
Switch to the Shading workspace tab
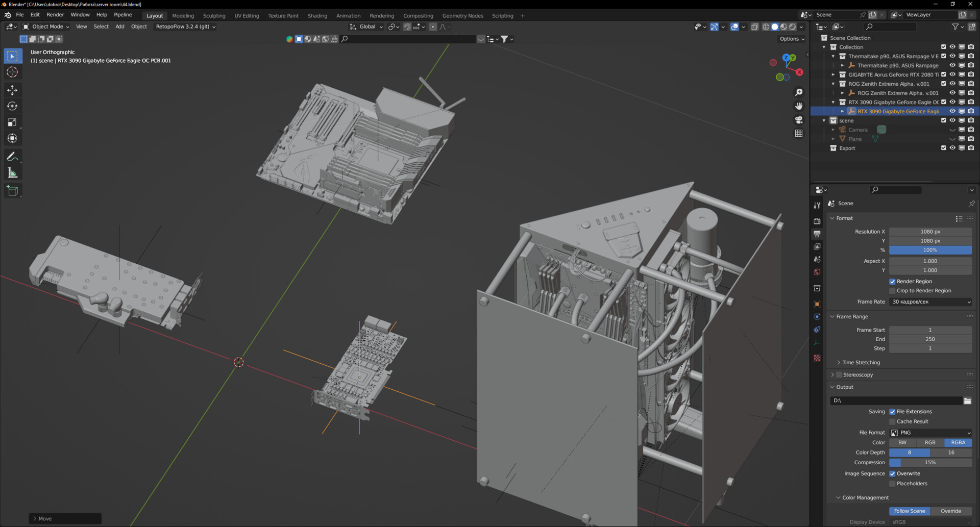click(x=317, y=15)
